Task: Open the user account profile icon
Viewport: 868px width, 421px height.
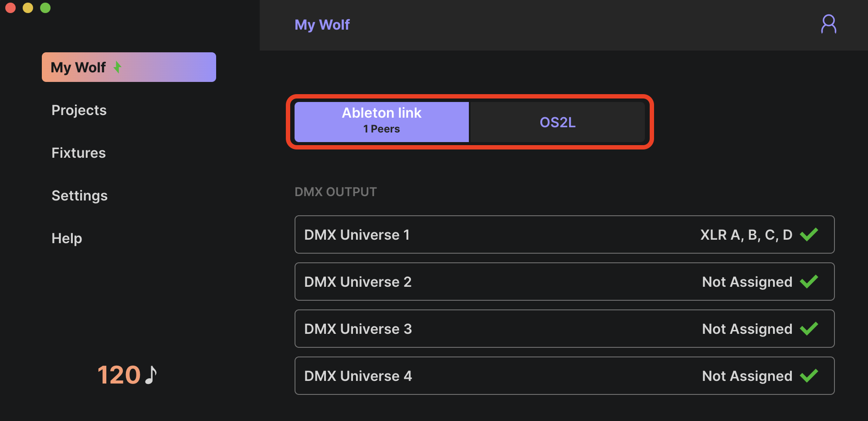Action: click(x=828, y=24)
